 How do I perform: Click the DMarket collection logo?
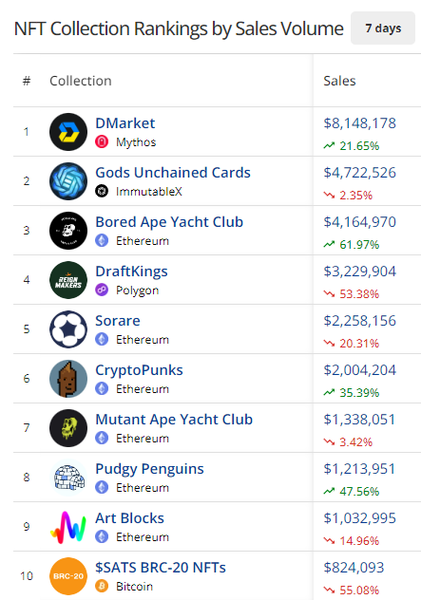click(69, 132)
